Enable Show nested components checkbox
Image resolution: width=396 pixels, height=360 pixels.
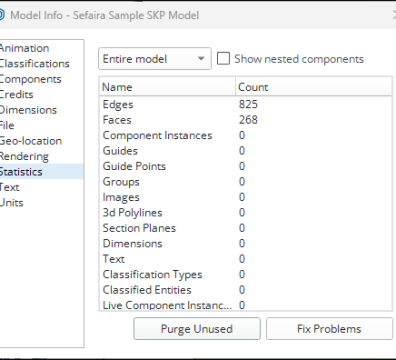coord(223,59)
